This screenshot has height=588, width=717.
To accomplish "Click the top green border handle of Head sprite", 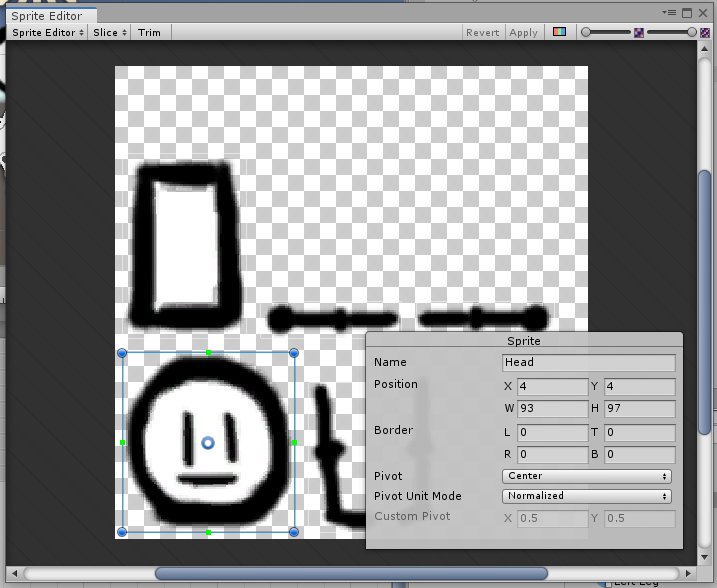I will pyautogui.click(x=209, y=353).
